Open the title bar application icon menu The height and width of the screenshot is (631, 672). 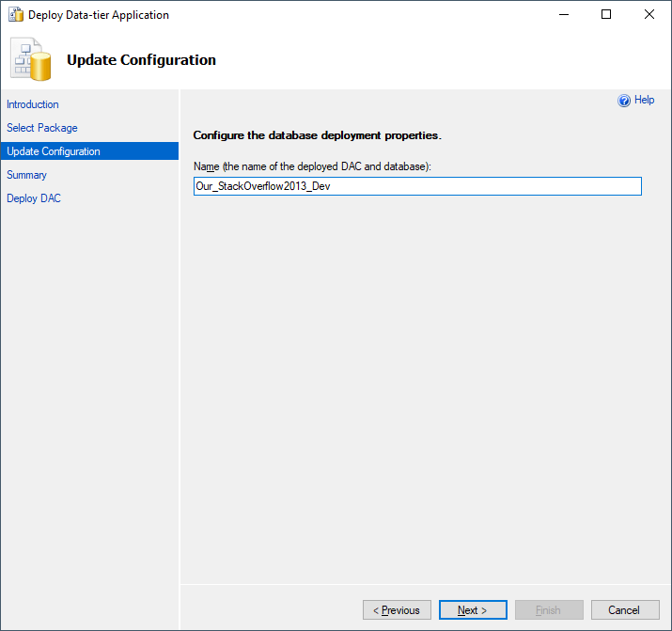pos(15,15)
